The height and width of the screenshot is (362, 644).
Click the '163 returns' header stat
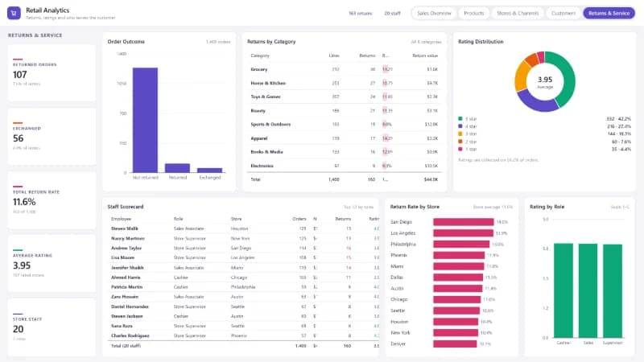(360, 14)
